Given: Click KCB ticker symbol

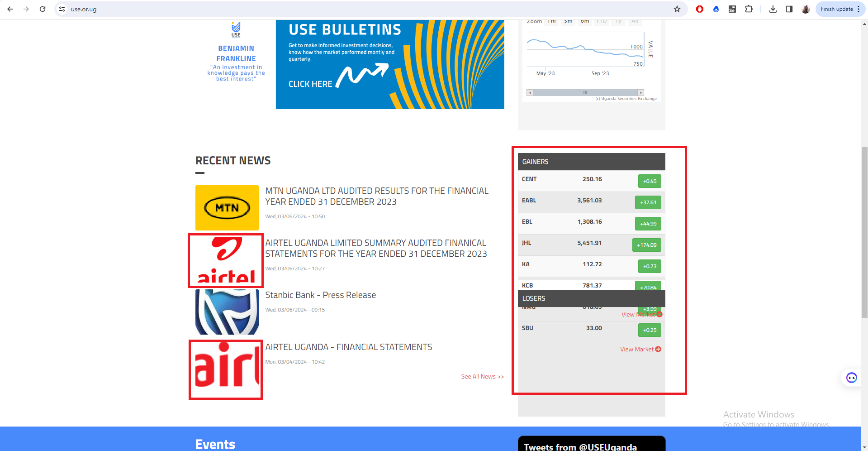Looking at the screenshot, I should point(527,286).
